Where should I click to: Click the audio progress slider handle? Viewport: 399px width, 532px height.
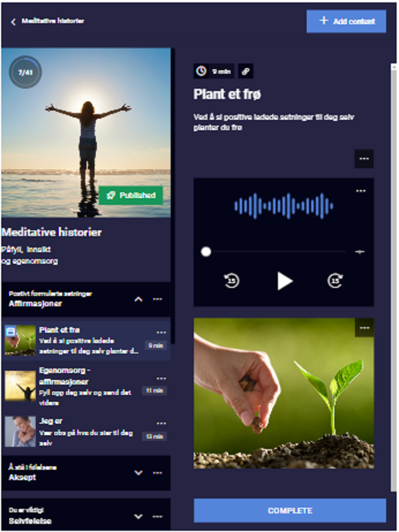pyautogui.click(x=206, y=252)
